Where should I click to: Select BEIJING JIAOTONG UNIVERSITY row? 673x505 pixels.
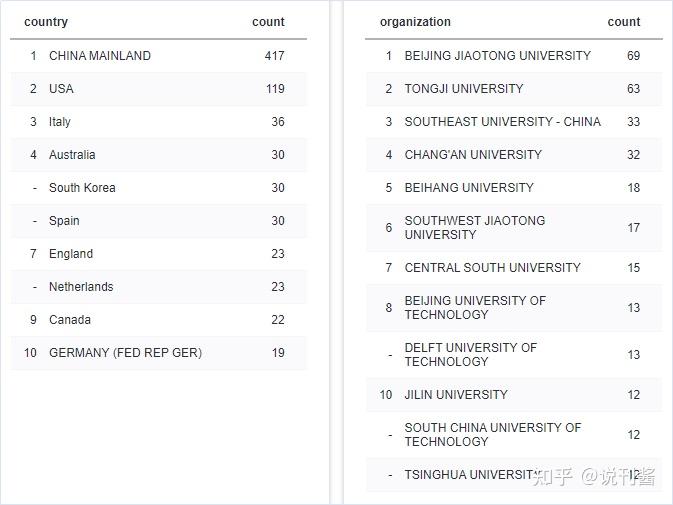point(497,56)
